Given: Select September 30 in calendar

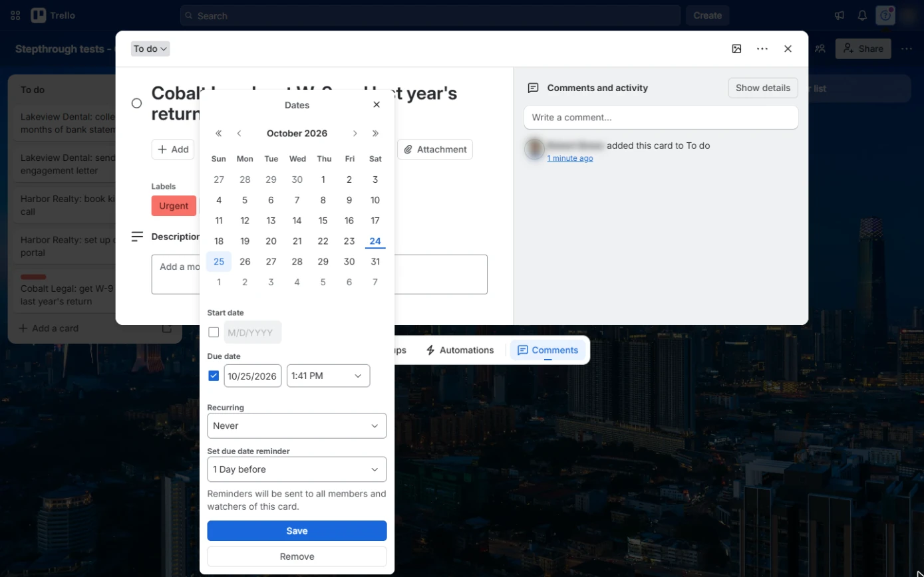Looking at the screenshot, I should (x=297, y=179).
